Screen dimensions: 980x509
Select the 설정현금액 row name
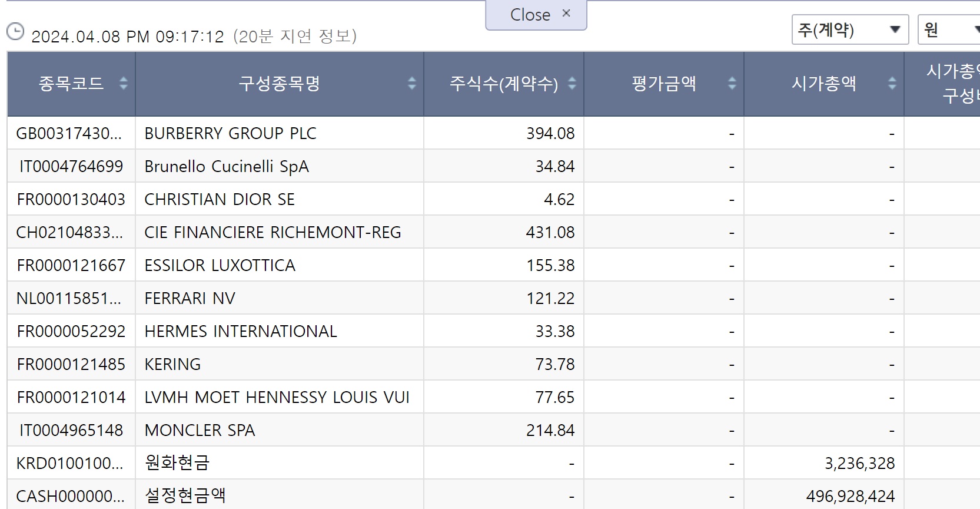[x=185, y=496]
